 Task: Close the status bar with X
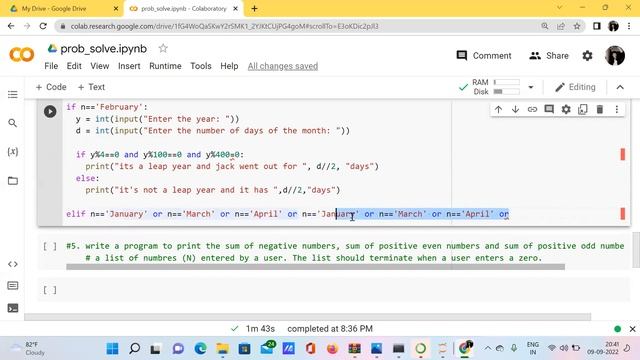point(632,329)
